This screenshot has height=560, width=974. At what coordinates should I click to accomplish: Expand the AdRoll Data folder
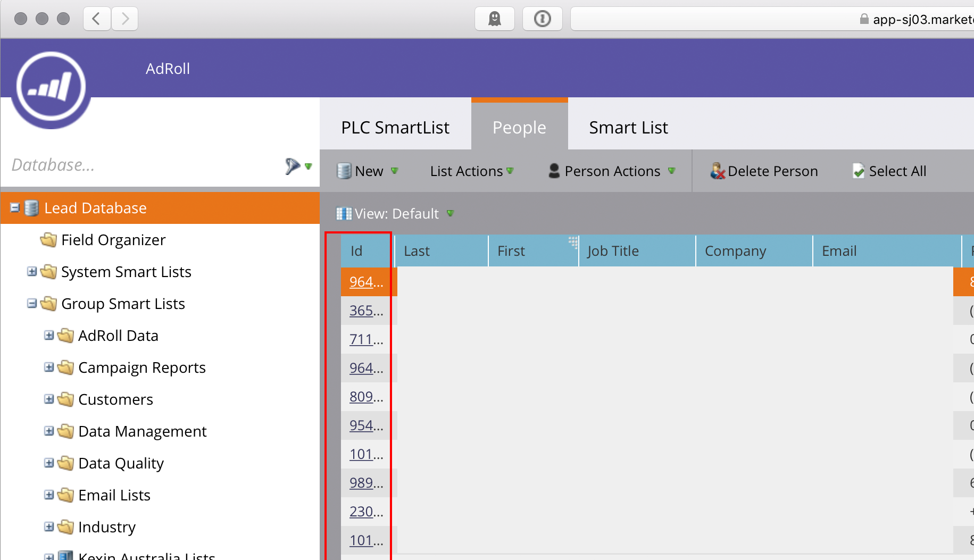coord(49,335)
